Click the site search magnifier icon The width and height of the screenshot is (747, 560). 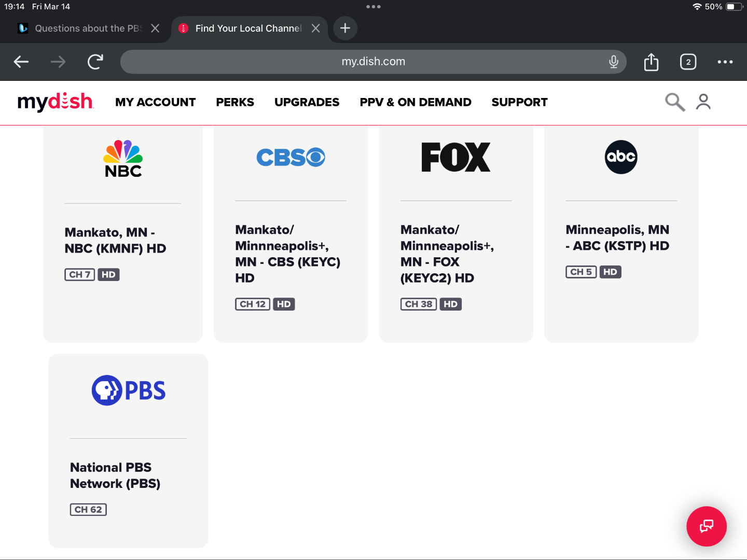tap(674, 102)
